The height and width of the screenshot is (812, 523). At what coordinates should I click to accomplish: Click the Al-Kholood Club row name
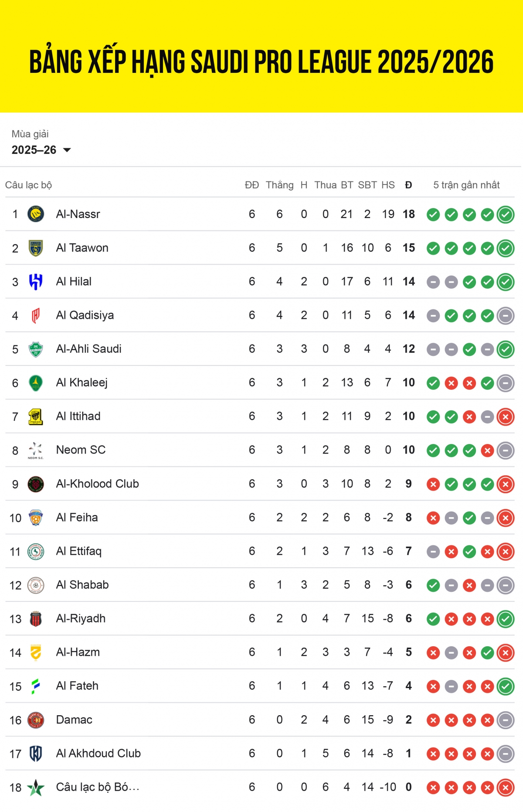click(x=97, y=484)
